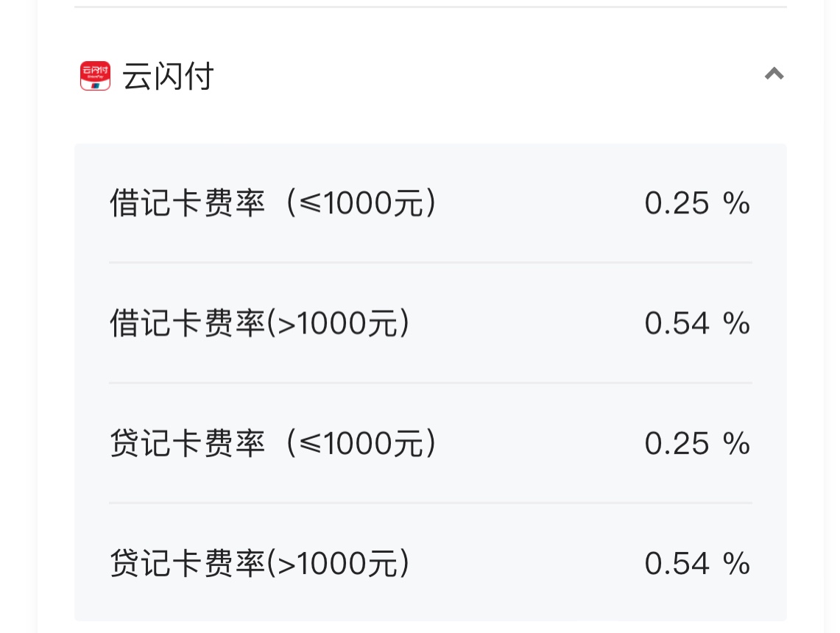Click the percent sign in 贷记卡 ≤1000元 row
Image resolution: width=840 pixels, height=633 pixels.
click(736, 444)
